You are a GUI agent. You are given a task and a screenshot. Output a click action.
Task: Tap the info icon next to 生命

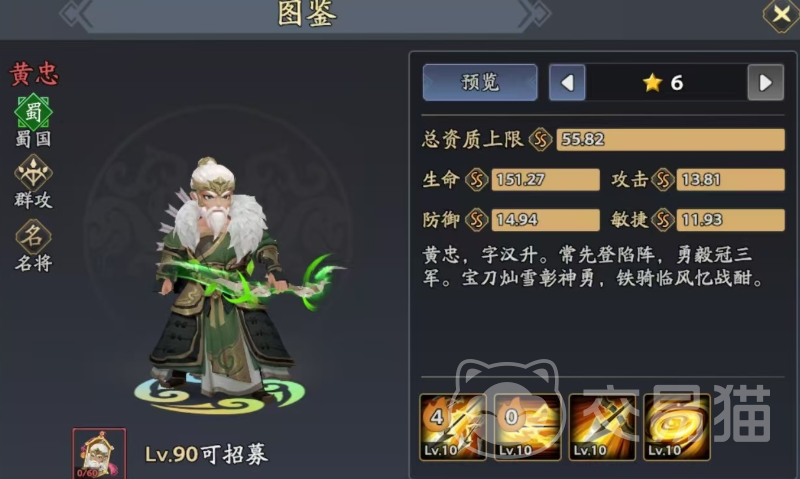476,180
